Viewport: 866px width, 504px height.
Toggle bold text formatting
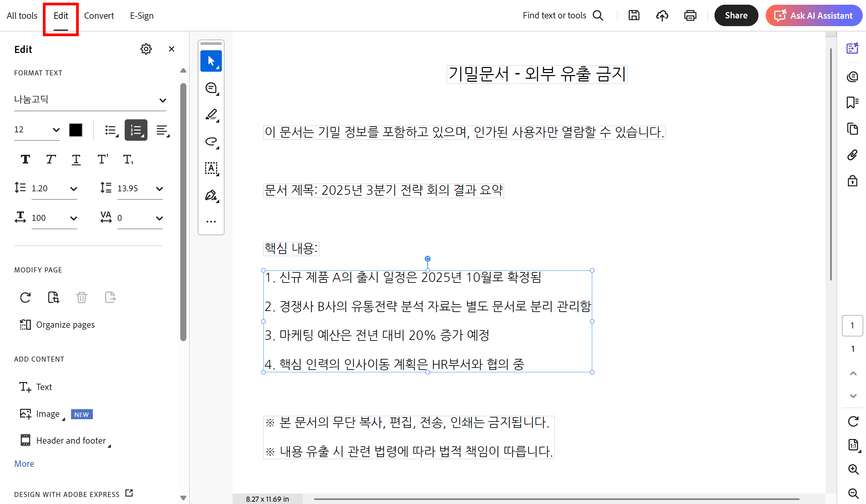(25, 159)
